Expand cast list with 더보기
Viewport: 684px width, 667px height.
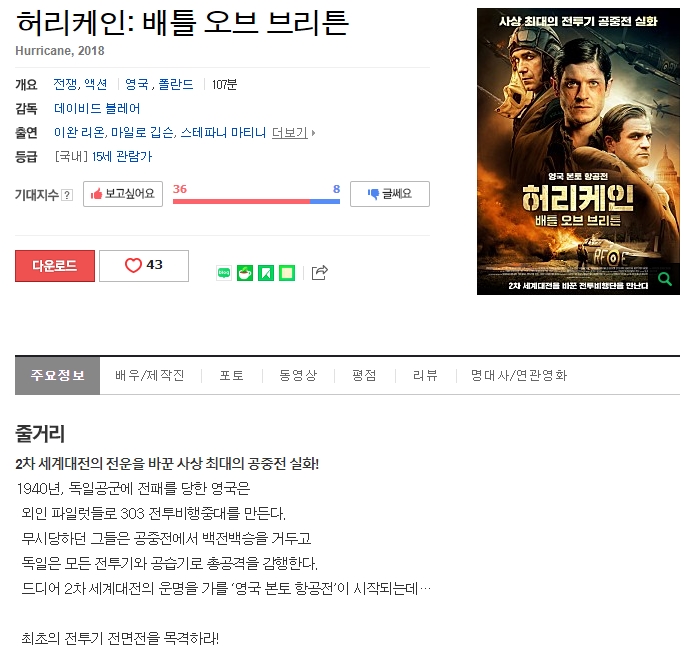293,132
